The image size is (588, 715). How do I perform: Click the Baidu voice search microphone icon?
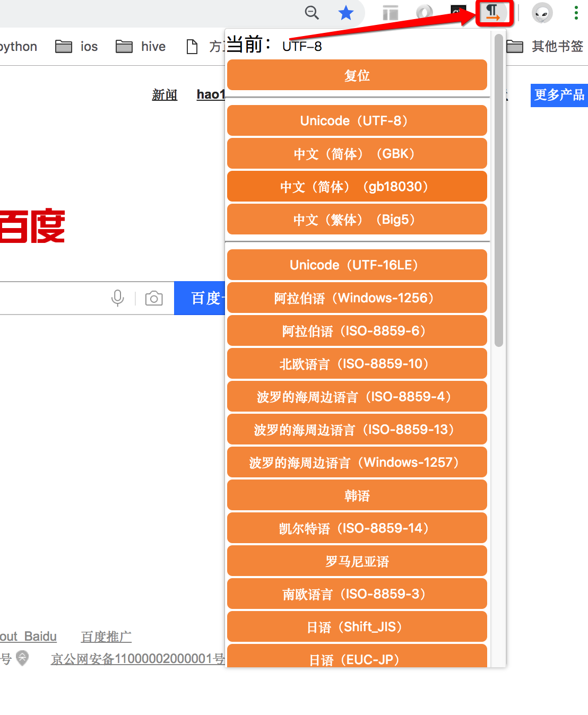[x=118, y=298]
